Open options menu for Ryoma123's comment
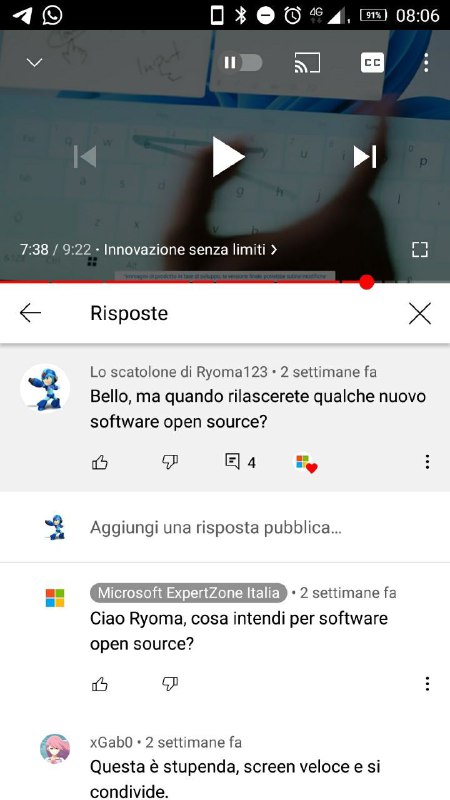Viewport: 450px width, 800px height. (x=427, y=462)
